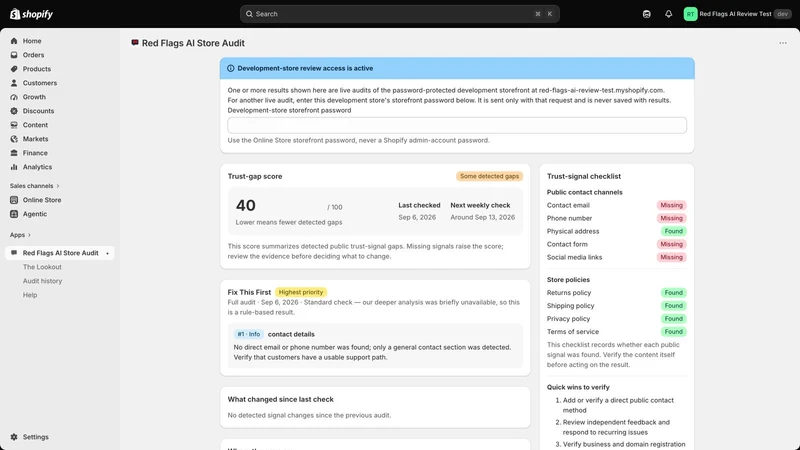Go to Customers section

click(40, 83)
